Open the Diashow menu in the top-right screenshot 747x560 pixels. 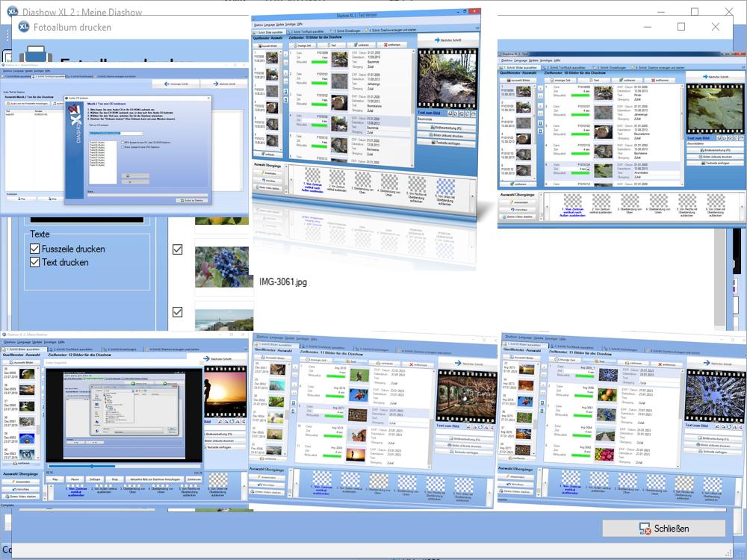pyautogui.click(x=507, y=60)
